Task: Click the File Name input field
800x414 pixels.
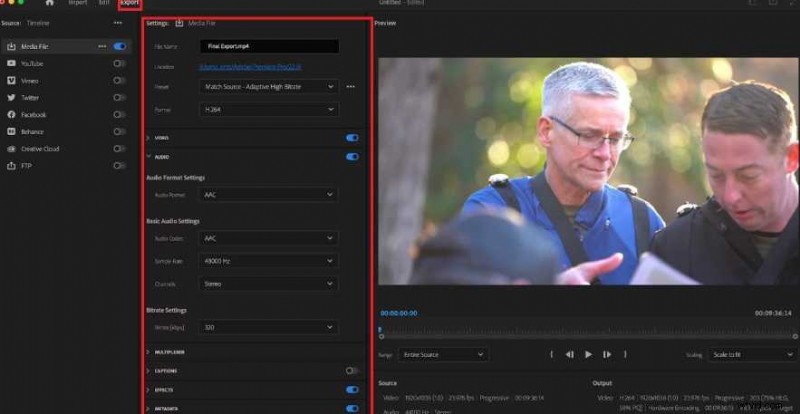Action: click(269, 46)
